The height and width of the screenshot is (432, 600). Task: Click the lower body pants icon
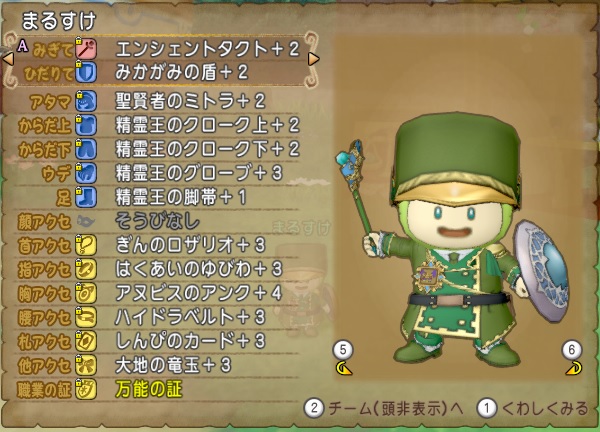tap(86, 149)
